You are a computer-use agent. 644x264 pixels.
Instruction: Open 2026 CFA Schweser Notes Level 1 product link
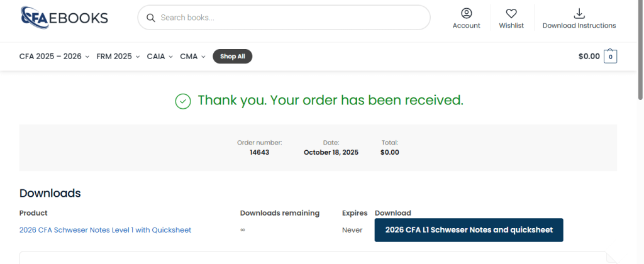105,230
